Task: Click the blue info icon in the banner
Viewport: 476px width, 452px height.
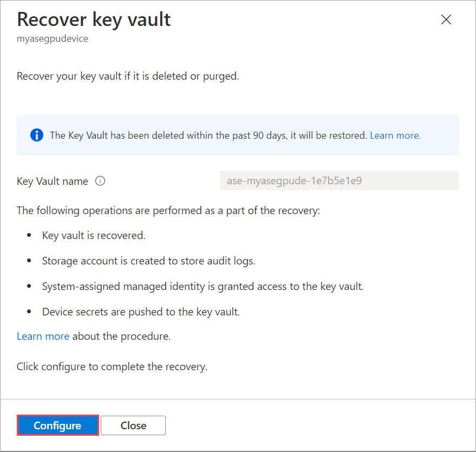Action: (37, 135)
